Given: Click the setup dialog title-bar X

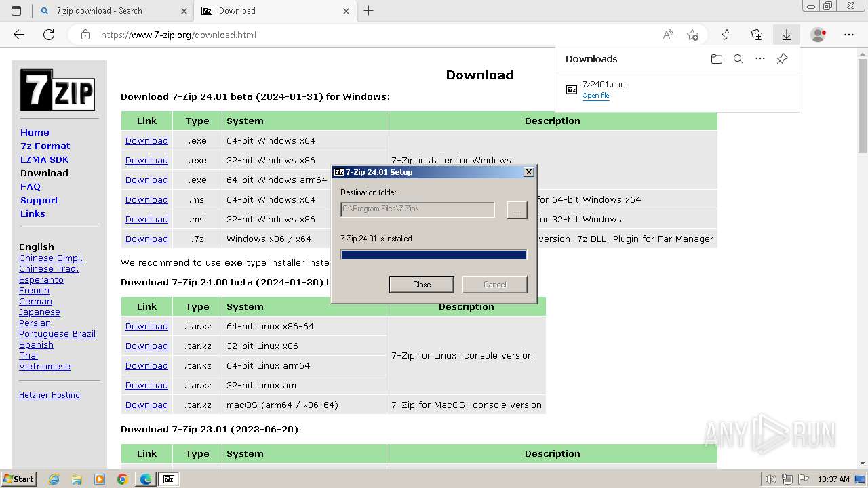Looking at the screenshot, I should pyautogui.click(x=529, y=172).
